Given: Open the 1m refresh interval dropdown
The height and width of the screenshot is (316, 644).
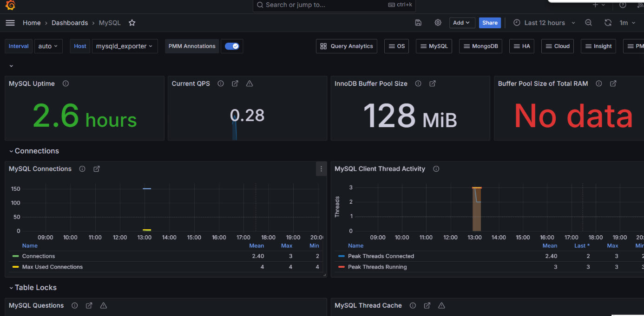Looking at the screenshot, I should (x=627, y=23).
